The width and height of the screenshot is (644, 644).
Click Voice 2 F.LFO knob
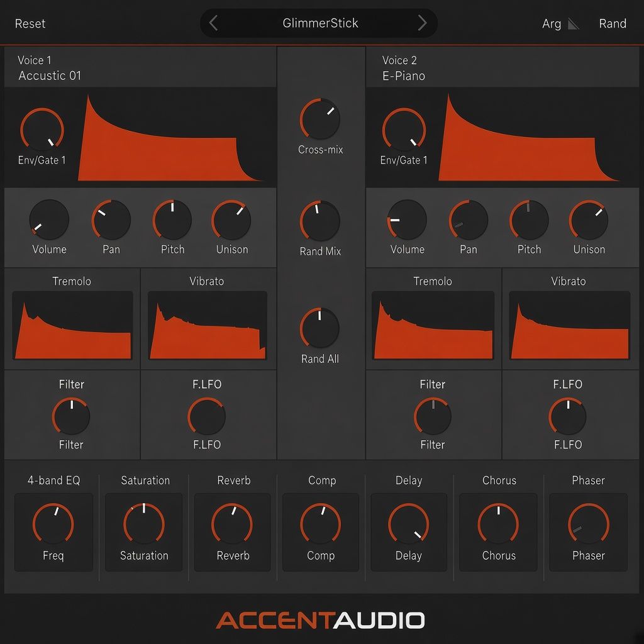pos(568,416)
